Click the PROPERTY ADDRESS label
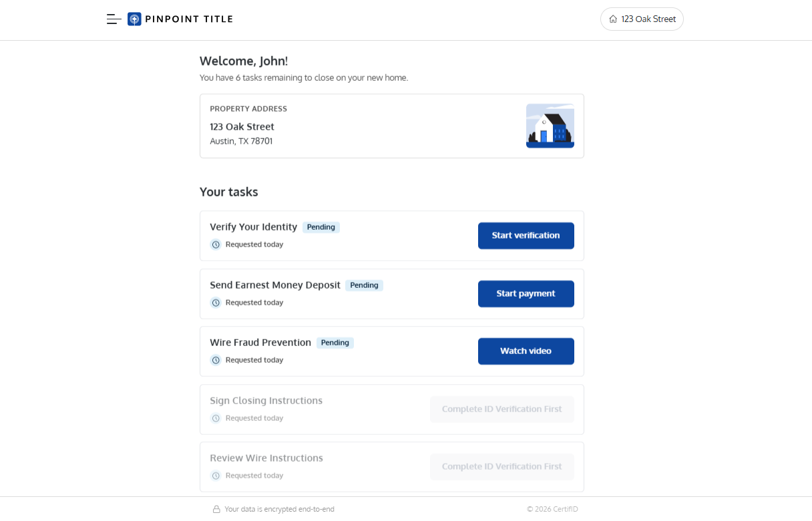Screen dimensions: 812x521 (248, 109)
